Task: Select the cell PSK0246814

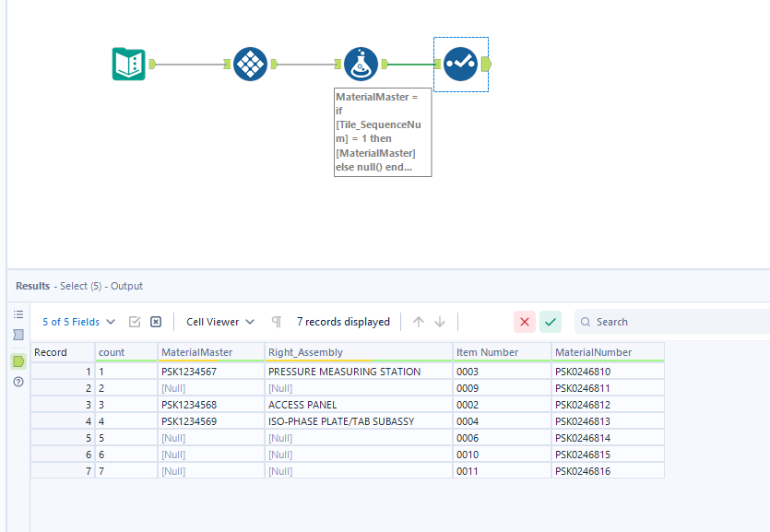Action: (x=608, y=438)
